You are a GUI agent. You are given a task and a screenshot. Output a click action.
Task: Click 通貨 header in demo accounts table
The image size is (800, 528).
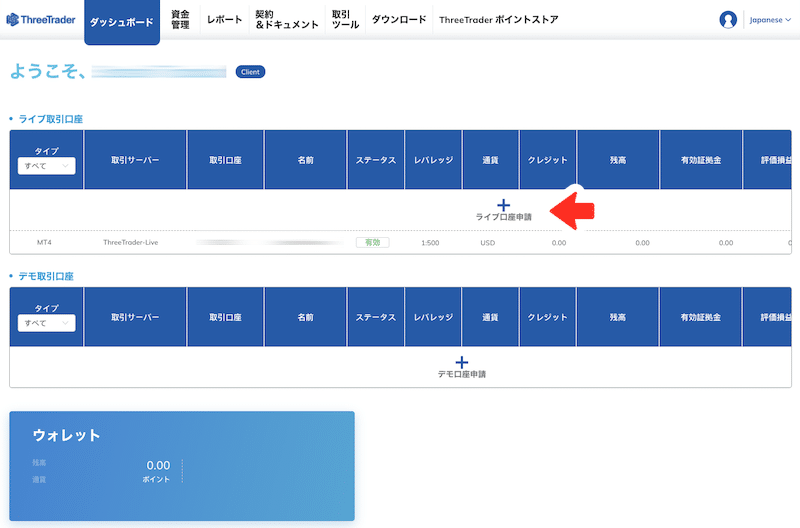click(x=490, y=317)
